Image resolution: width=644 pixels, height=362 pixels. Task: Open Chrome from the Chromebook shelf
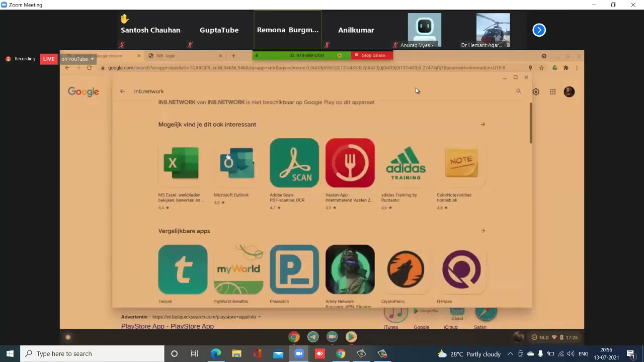(294, 337)
